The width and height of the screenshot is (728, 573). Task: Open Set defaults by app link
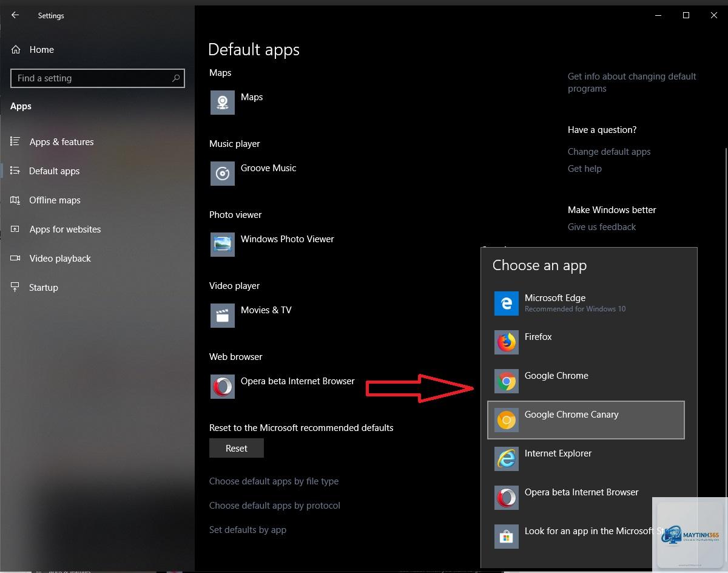click(248, 529)
